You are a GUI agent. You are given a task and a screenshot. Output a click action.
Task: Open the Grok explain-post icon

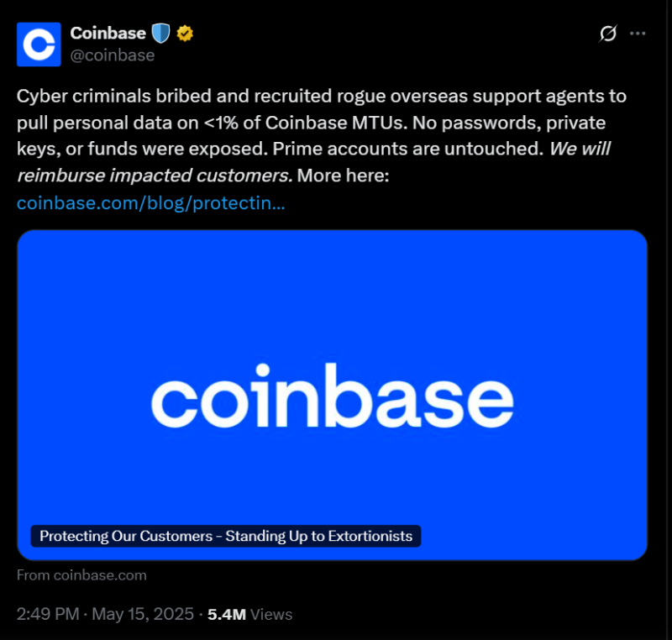click(x=607, y=34)
